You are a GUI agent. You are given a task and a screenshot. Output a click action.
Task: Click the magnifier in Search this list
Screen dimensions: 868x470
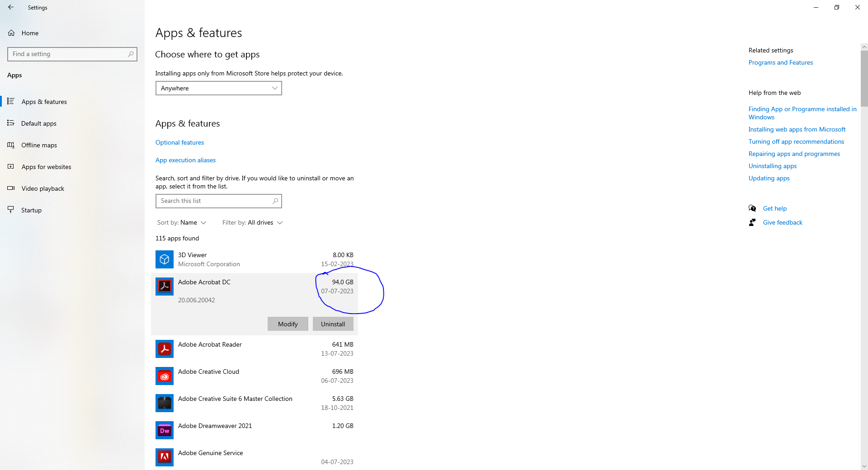275,201
